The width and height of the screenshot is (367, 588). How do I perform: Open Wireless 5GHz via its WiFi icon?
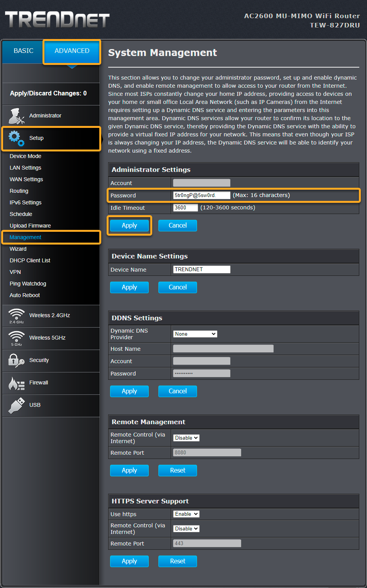pyautogui.click(x=16, y=338)
